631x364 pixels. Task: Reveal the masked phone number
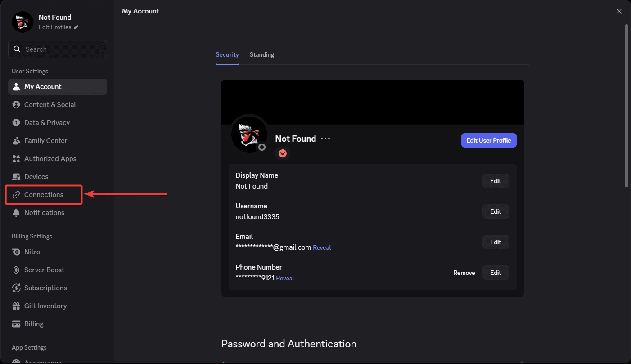point(285,278)
